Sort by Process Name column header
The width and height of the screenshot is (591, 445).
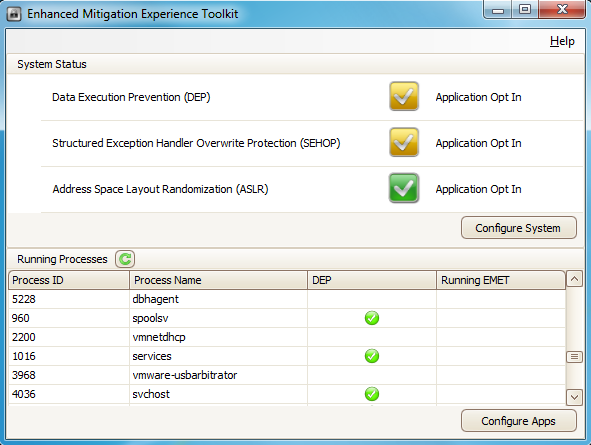218,280
